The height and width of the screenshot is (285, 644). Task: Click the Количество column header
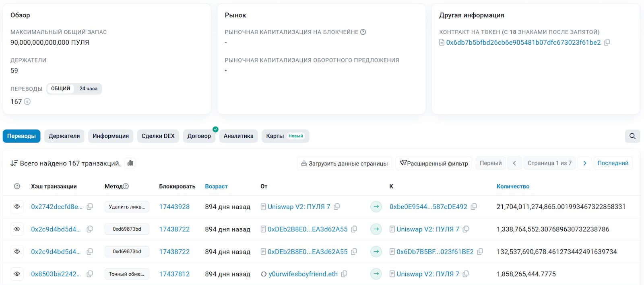[x=513, y=186]
